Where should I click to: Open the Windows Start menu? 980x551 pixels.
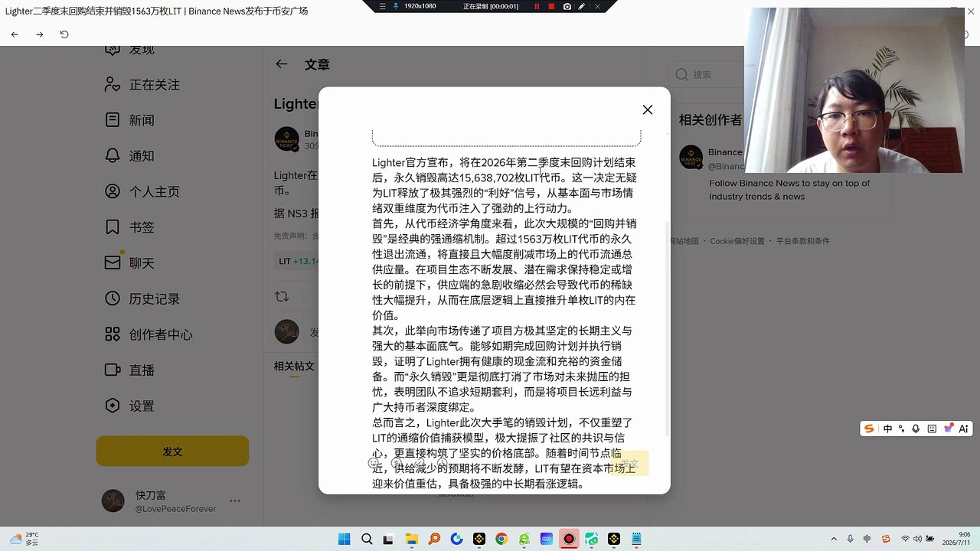pyautogui.click(x=345, y=539)
